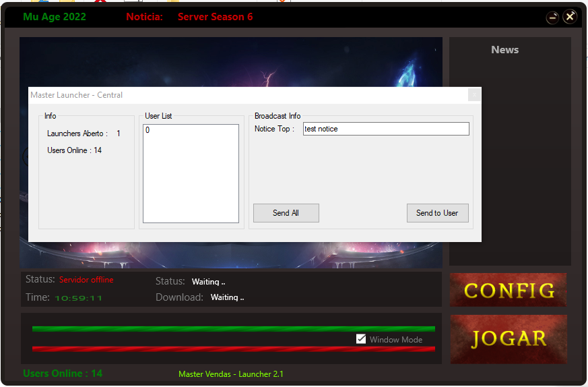Close the Mu Age launcher window
Screen dimensions: 588x387
coord(570,16)
